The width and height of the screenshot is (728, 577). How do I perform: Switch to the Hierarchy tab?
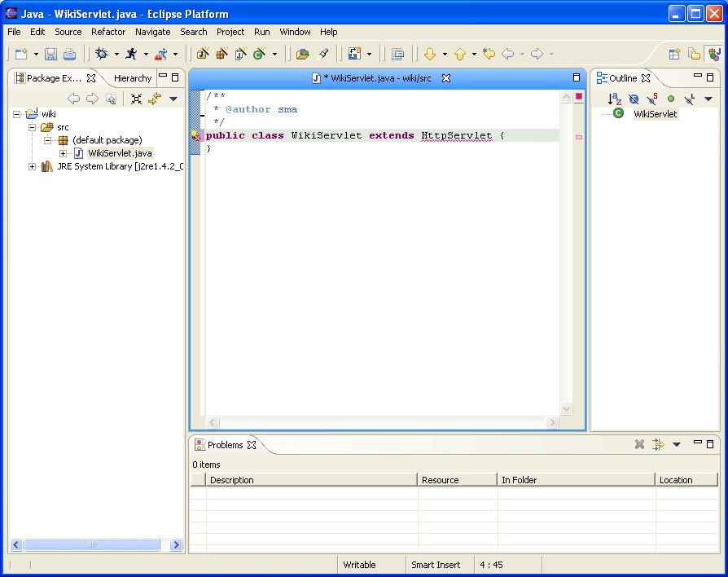coord(132,78)
